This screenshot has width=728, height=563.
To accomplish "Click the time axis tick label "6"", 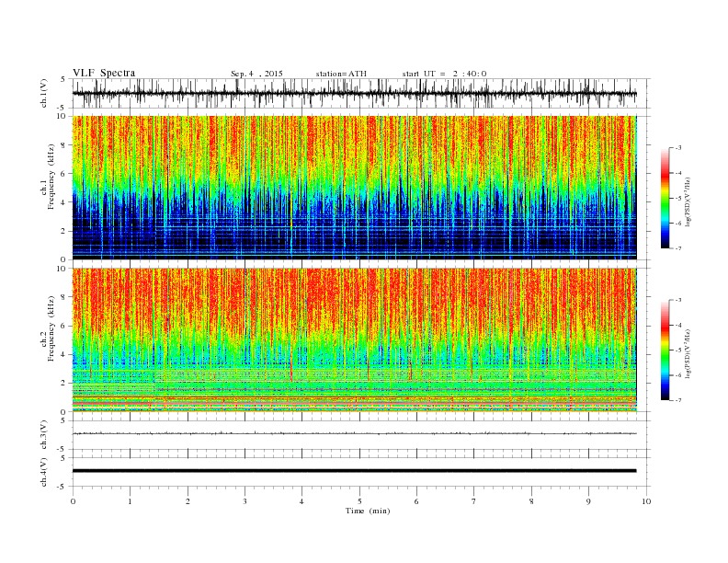I will [416, 501].
